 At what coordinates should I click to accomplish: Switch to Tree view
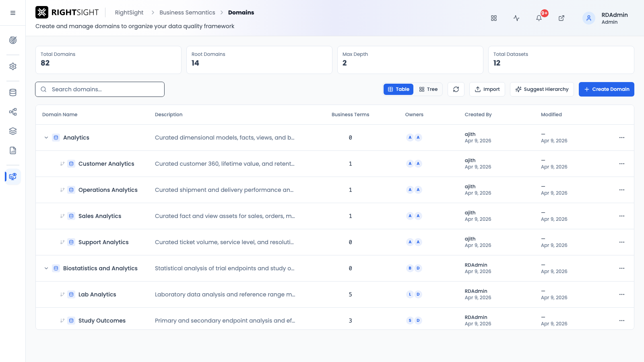coord(428,89)
